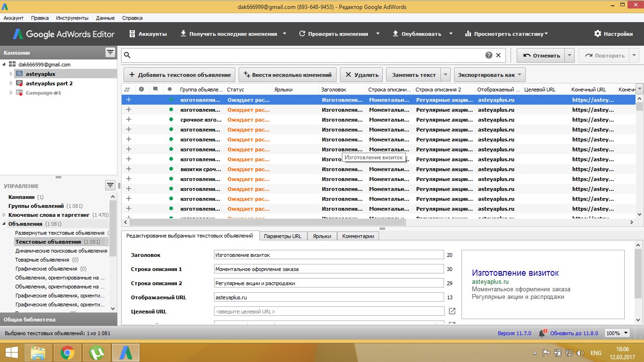The width and height of the screenshot is (644, 362).
Task: Click the Campaign #1 campaign icon
Action: pos(19,93)
